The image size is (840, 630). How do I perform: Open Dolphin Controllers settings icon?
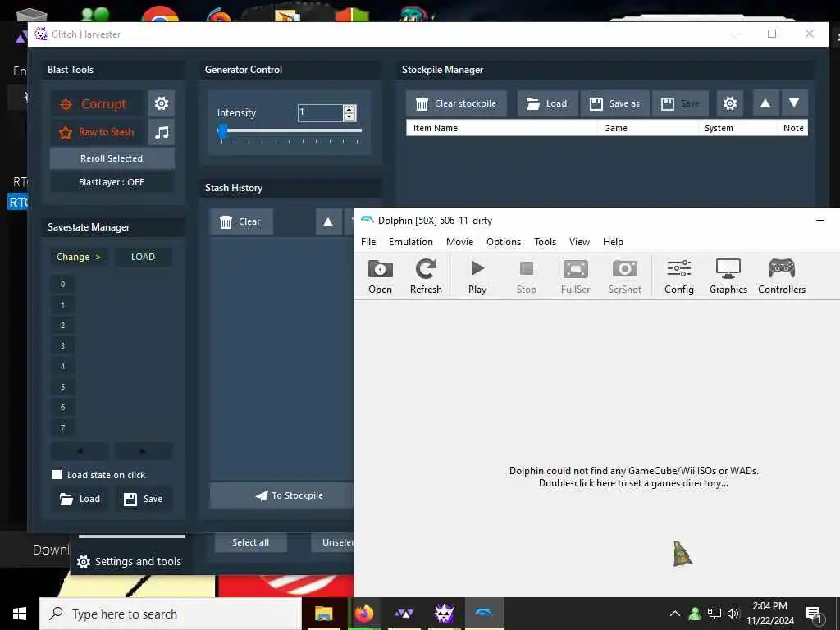(x=782, y=276)
